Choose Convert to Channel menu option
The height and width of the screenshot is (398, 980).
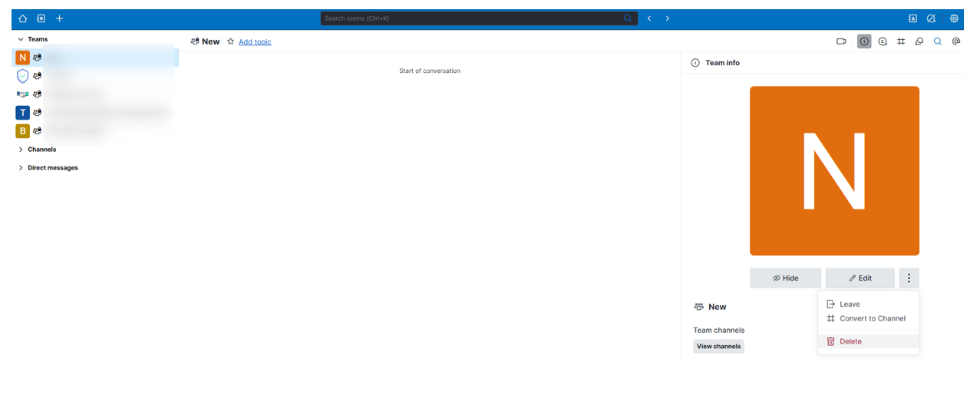pyautogui.click(x=872, y=318)
